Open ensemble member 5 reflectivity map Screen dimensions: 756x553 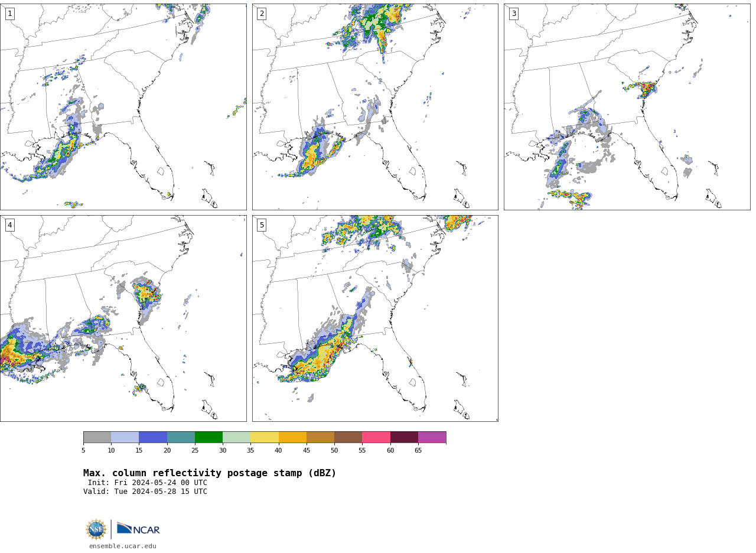click(x=375, y=318)
